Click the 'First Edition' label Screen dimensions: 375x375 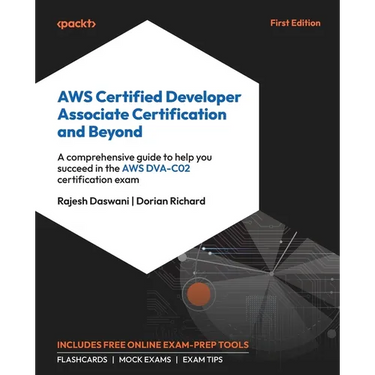295,23
